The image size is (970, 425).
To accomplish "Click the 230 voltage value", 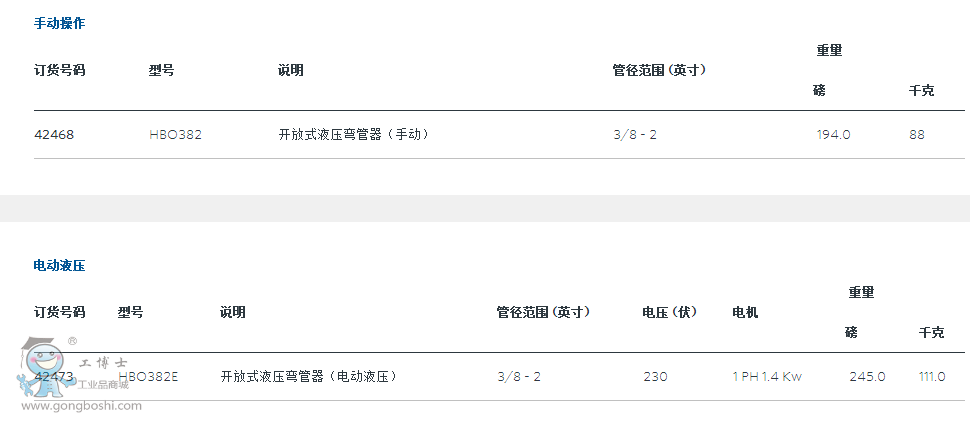I will (655, 376).
